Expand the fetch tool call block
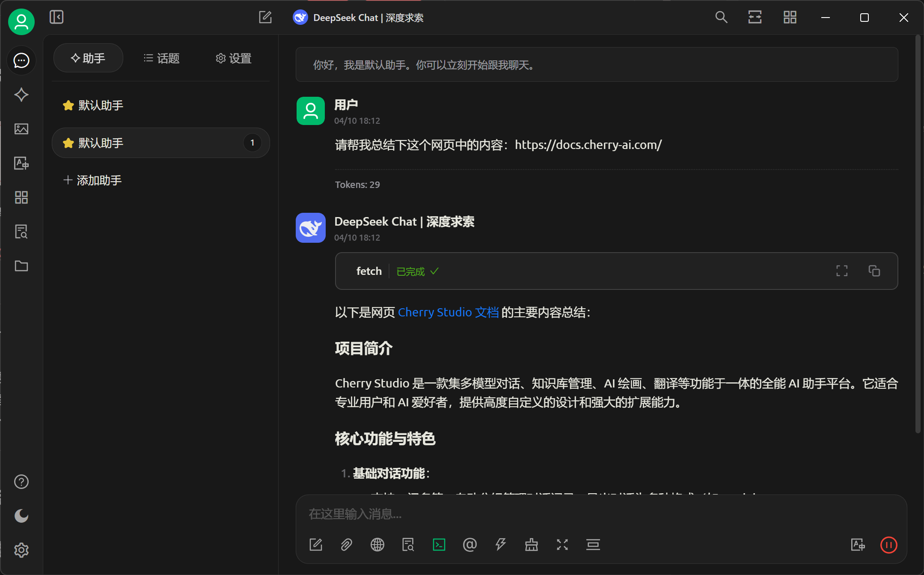924x575 pixels. [x=616, y=271]
